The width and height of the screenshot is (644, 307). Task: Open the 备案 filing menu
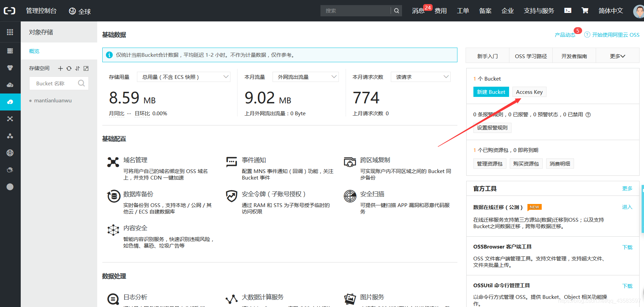tap(485, 11)
